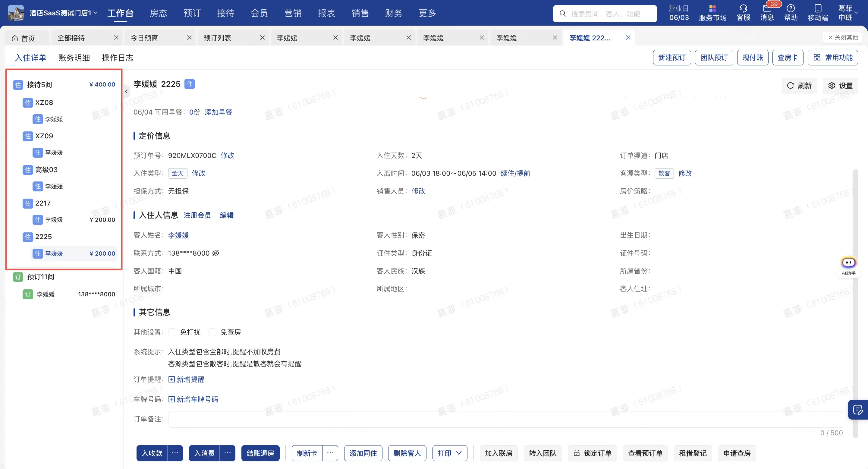Select 接待5间 group in the tree
This screenshot has width=868, height=469.
pos(40,85)
